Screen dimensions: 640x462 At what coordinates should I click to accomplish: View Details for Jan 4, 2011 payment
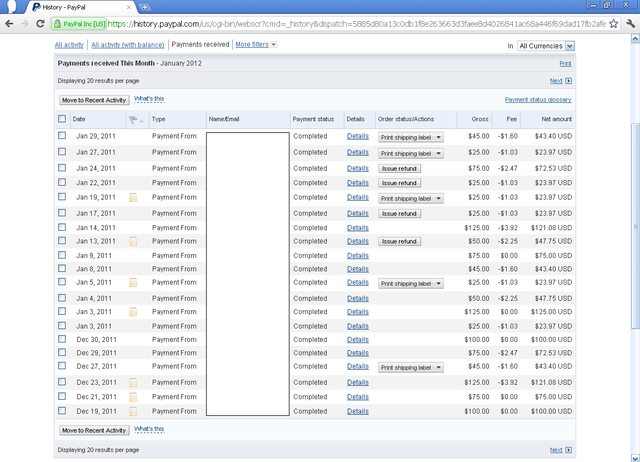358,299
